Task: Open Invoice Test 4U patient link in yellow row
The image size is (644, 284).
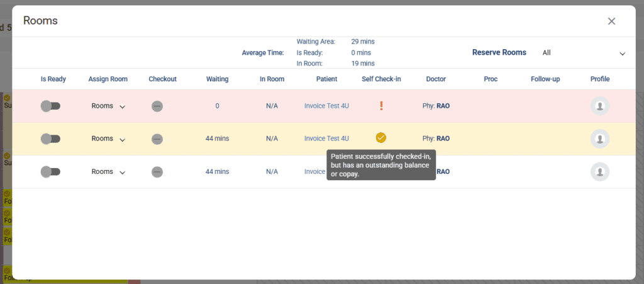Action: click(326, 139)
